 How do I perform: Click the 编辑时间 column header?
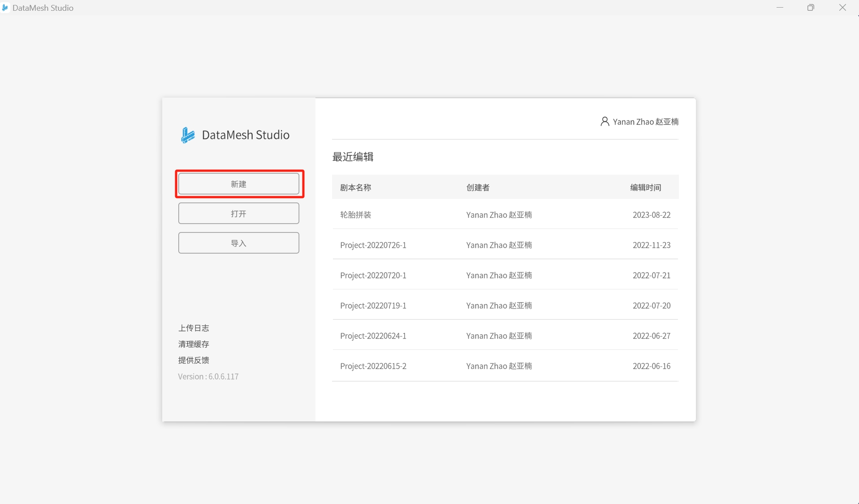point(646,187)
